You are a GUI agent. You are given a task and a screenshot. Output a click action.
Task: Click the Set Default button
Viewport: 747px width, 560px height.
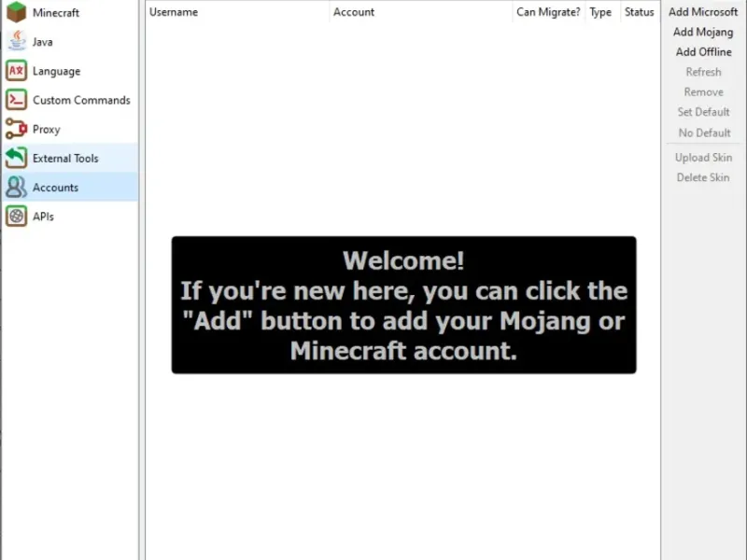(703, 112)
